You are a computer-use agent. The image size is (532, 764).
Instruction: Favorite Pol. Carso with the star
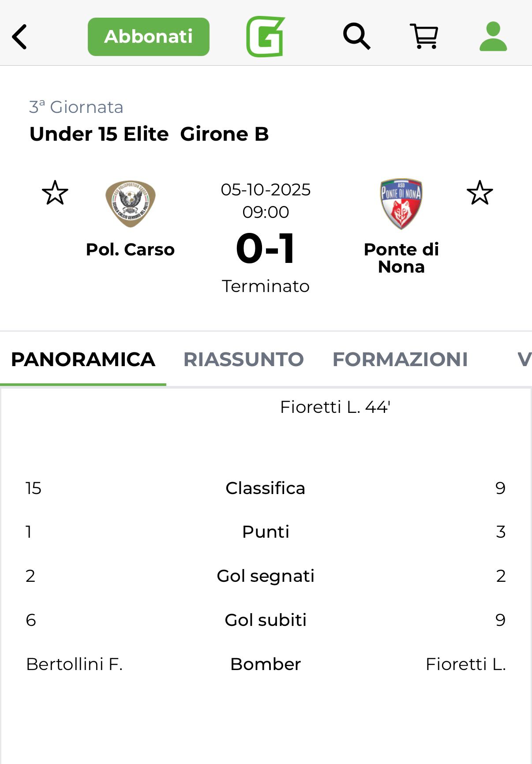[55, 193]
